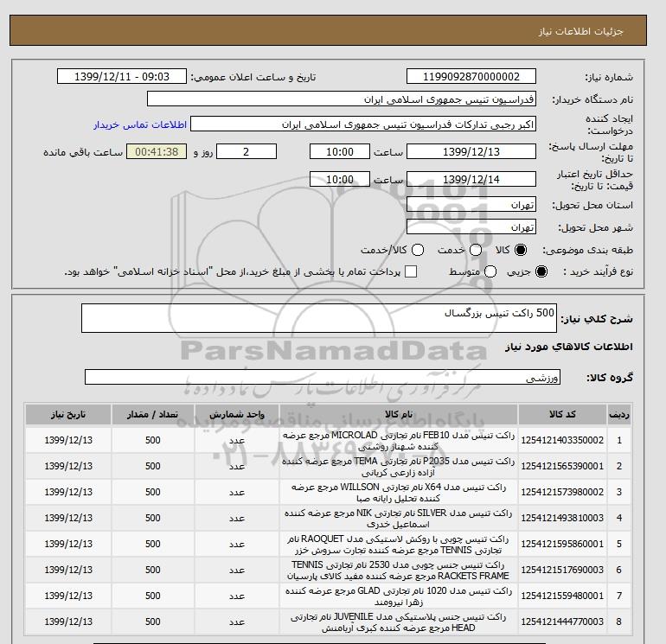Click the price validity time 10:00 field
The height and width of the screenshot is (644, 666).
point(340,179)
